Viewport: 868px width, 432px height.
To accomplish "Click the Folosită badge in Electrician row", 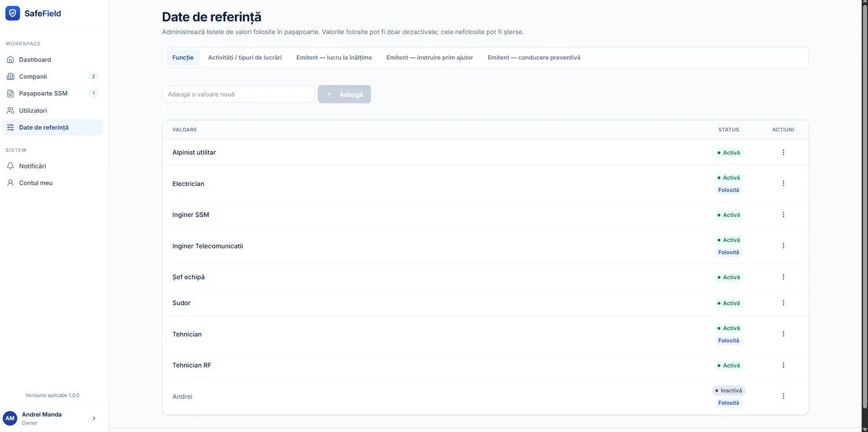I will (729, 190).
